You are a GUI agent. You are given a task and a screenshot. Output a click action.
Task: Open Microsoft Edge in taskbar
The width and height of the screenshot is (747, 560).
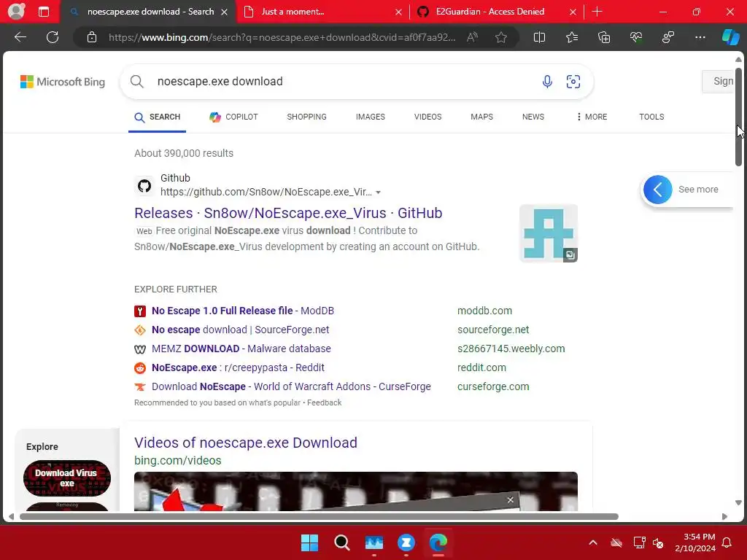coord(438,542)
